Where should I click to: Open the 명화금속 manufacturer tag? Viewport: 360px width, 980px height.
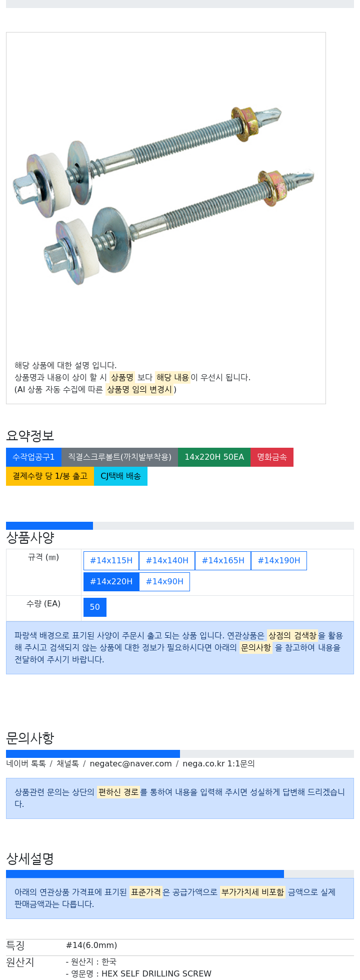click(272, 457)
